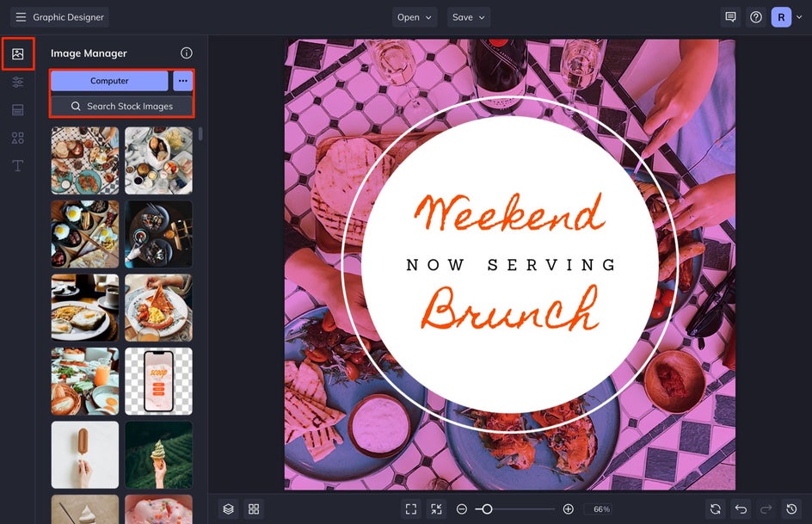Viewport: 812px width, 524px height.
Task: Open the Templates sidebar tab
Action: (x=17, y=110)
